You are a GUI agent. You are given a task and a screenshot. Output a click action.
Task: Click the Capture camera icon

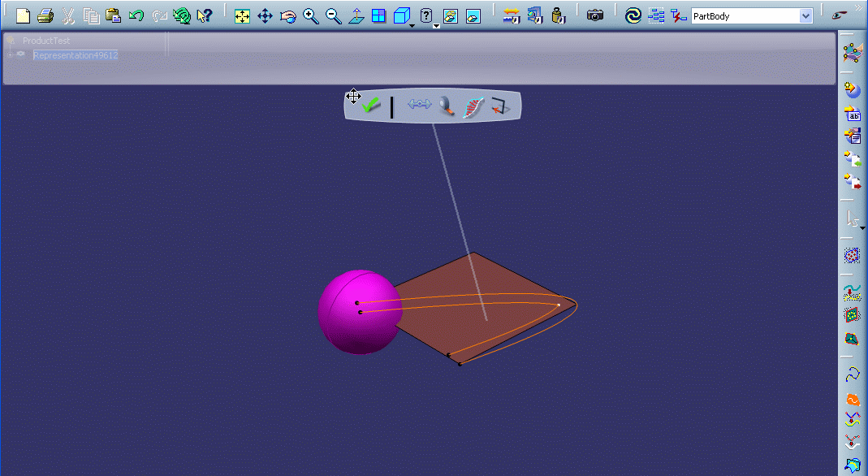(595, 15)
